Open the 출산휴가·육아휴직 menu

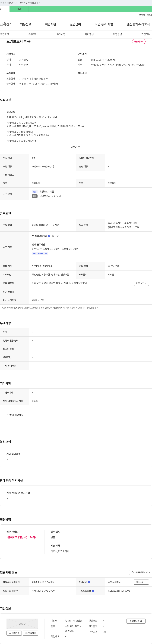point(138,24)
